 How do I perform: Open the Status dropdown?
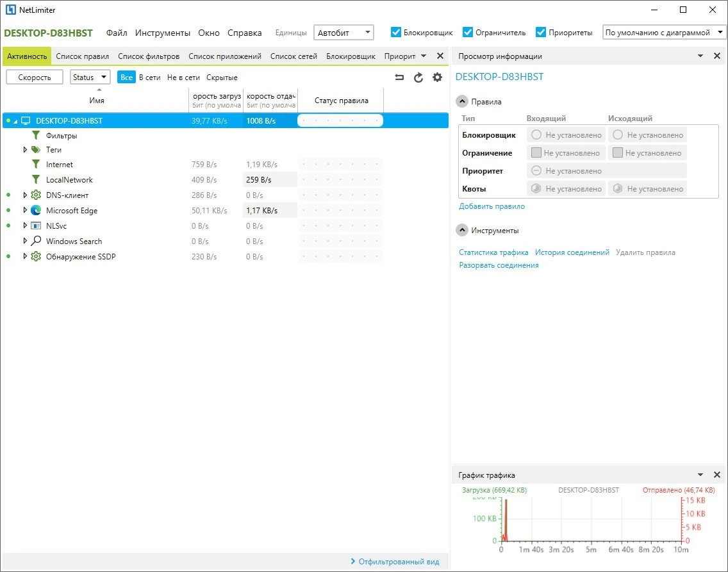90,77
